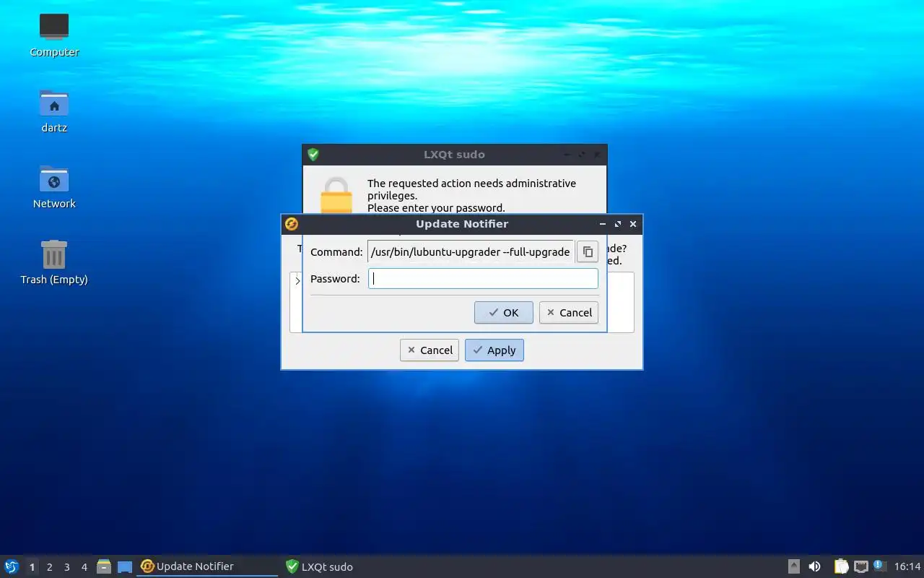Switch to virtual desktop 1

[32, 567]
